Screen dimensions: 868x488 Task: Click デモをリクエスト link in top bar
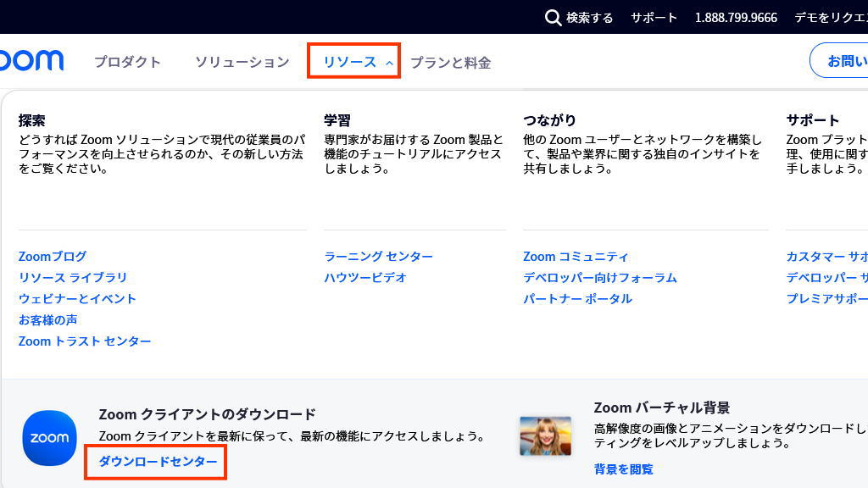(831, 18)
